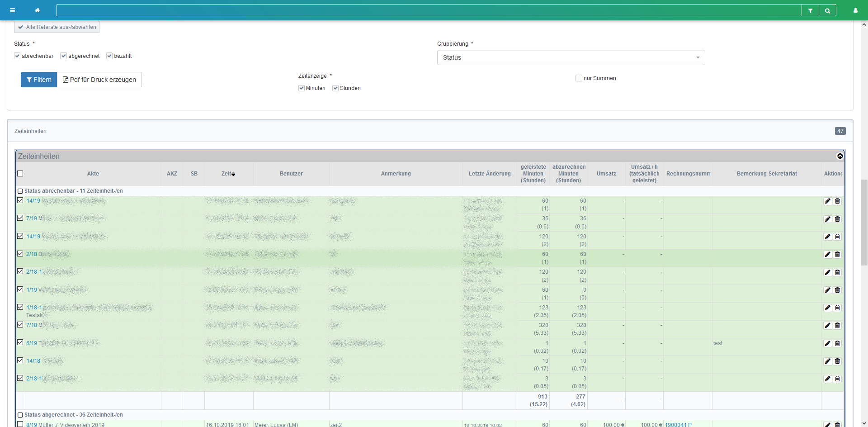Toggle the bezahlt status checkbox
The image size is (868, 427).
(x=109, y=56)
